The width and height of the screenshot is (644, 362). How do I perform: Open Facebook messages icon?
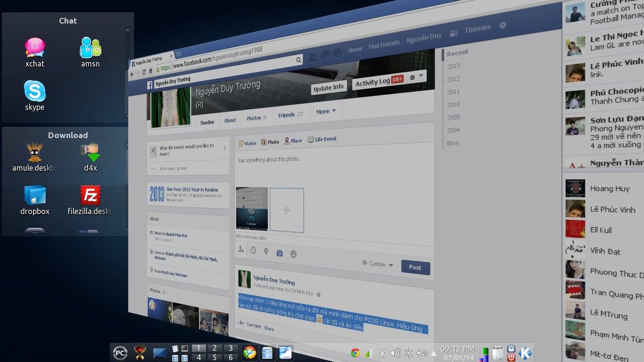[x=325, y=55]
